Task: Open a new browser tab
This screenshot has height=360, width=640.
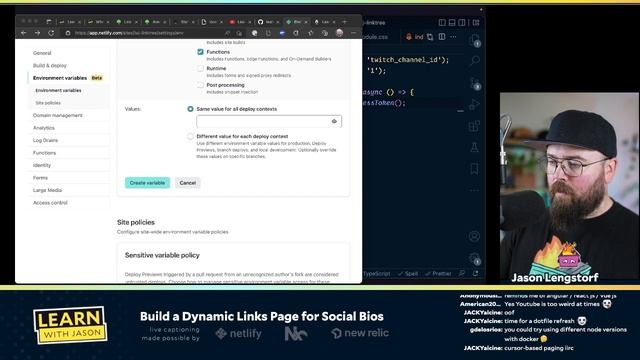Action: (x=345, y=22)
